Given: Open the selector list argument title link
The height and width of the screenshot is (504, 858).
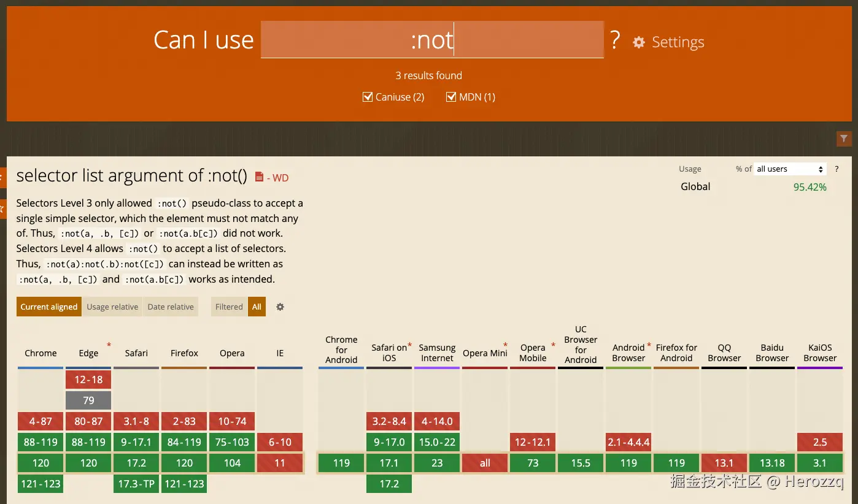Looking at the screenshot, I should (132, 176).
